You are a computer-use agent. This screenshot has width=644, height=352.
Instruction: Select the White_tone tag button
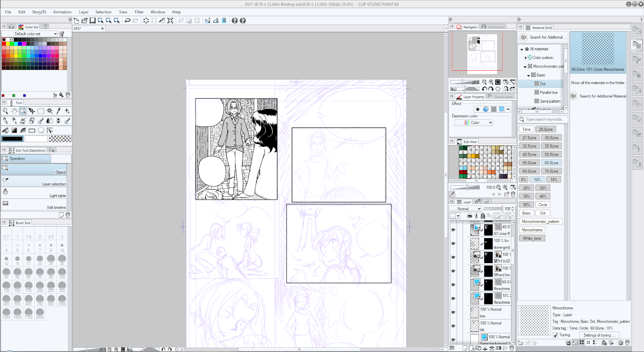[532, 239]
